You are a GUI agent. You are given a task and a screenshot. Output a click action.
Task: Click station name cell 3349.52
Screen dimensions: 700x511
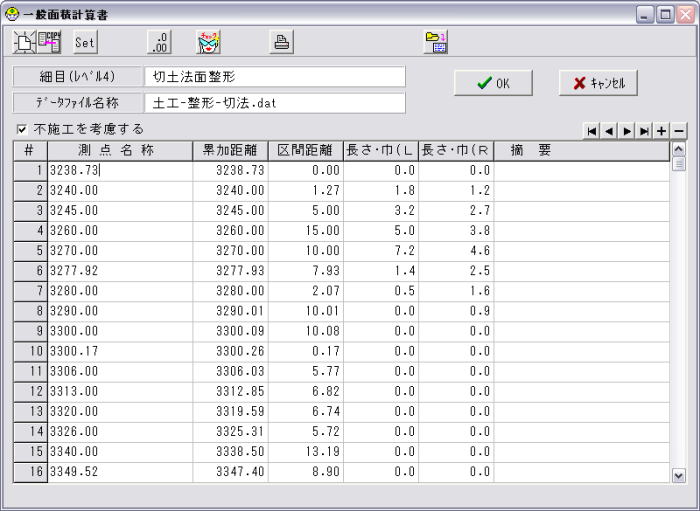[x=120, y=472]
